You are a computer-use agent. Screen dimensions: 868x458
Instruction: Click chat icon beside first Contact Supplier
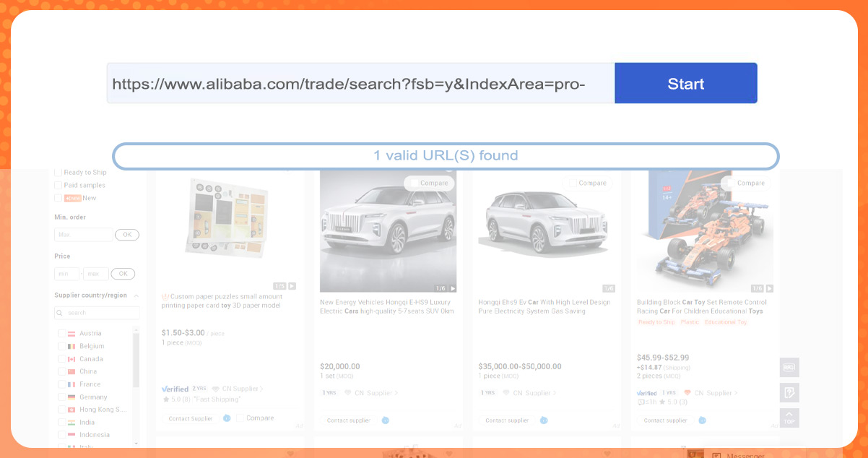coord(227,418)
